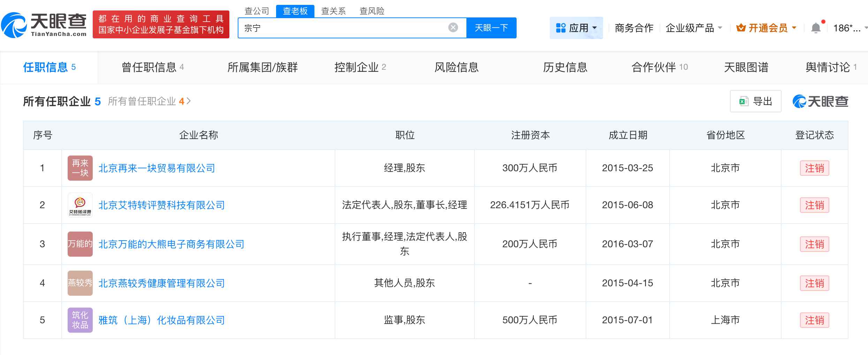868x355 pixels.
Task: Click the blue grid icon beside 应用
Action: tap(561, 27)
